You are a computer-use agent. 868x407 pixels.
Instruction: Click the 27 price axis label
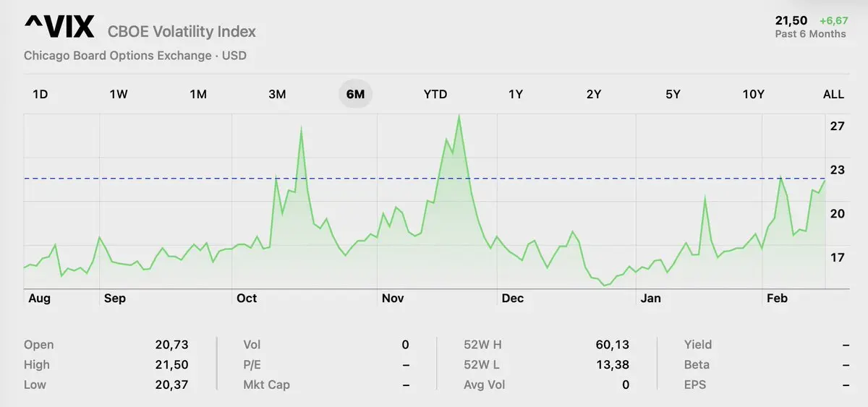(x=837, y=127)
